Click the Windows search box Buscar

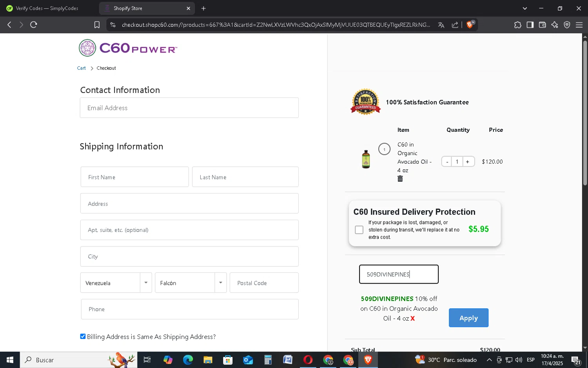(x=78, y=360)
